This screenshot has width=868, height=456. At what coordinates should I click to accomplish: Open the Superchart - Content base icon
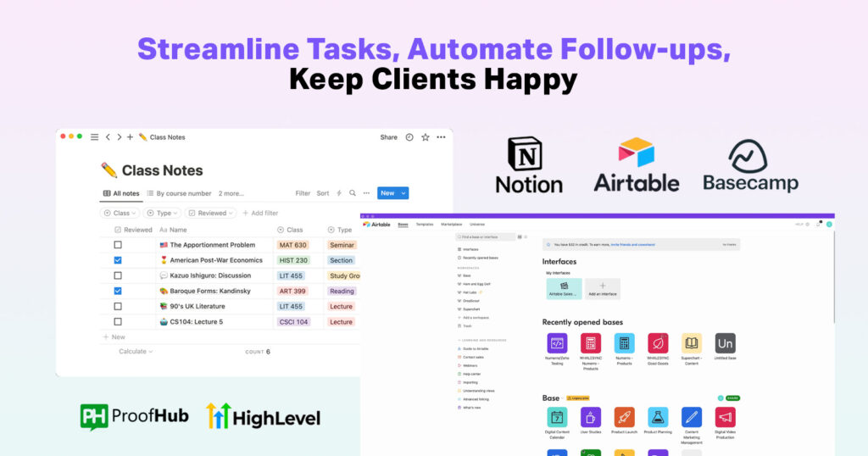pyautogui.click(x=692, y=343)
